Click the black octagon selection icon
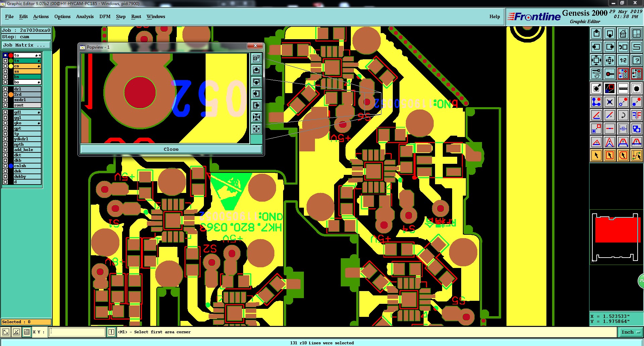Screen dimensions: 644x346 pyautogui.click(x=637, y=88)
